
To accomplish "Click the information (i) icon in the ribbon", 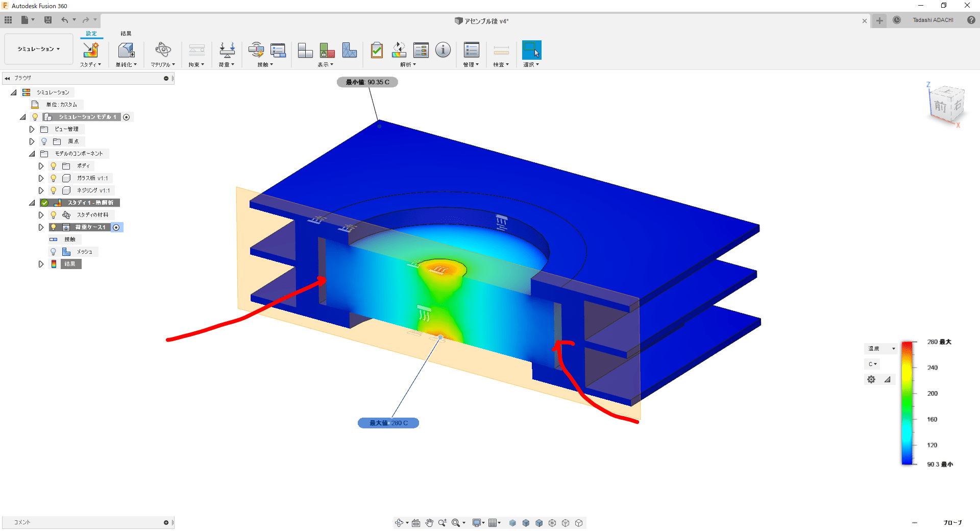I will 443,50.
